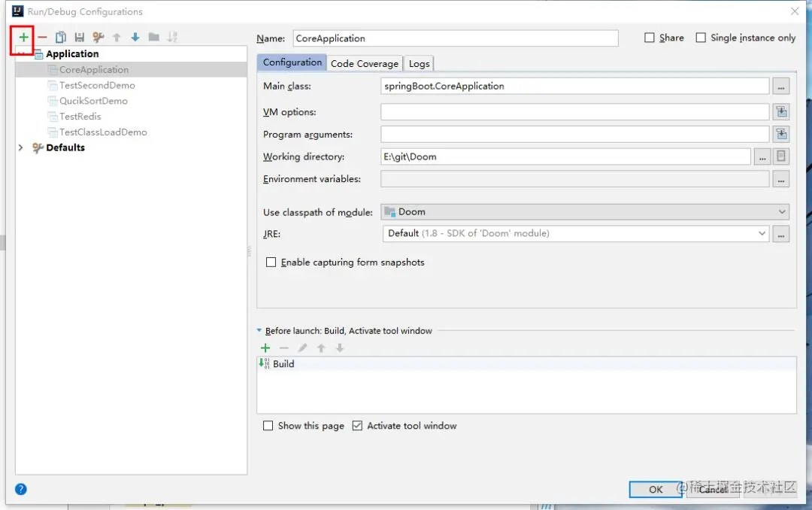The height and width of the screenshot is (510, 812).
Task: Browse for an alternative JRE
Action: click(x=781, y=234)
